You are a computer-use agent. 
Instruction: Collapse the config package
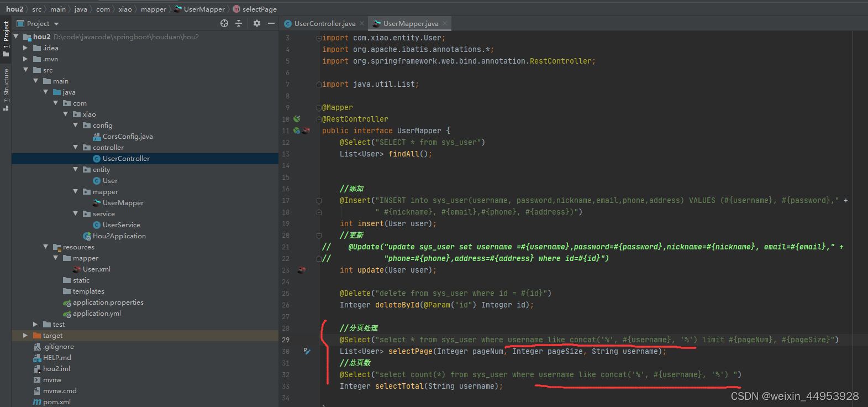pyautogui.click(x=75, y=125)
